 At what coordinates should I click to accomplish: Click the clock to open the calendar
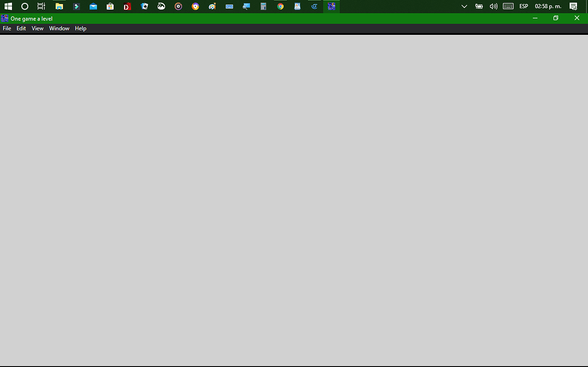pos(547,6)
